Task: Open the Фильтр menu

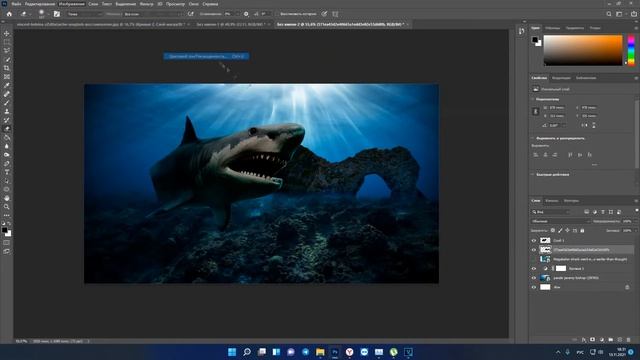Action: click(x=147, y=4)
